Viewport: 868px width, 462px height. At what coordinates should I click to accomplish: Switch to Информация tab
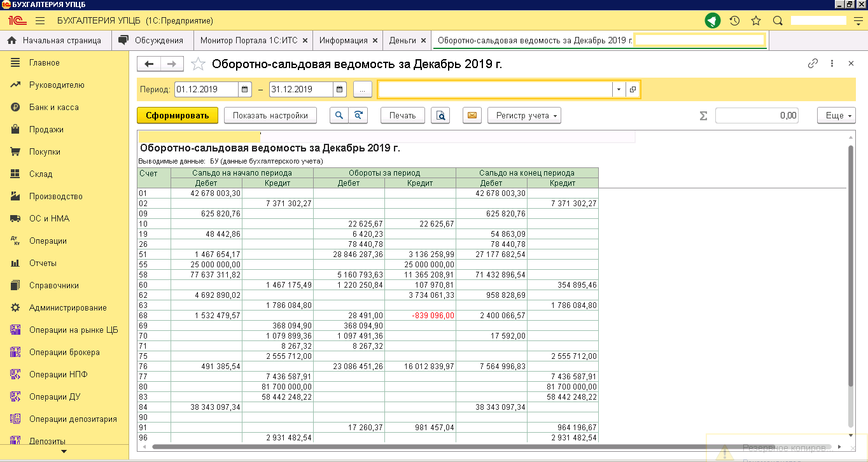click(x=343, y=40)
